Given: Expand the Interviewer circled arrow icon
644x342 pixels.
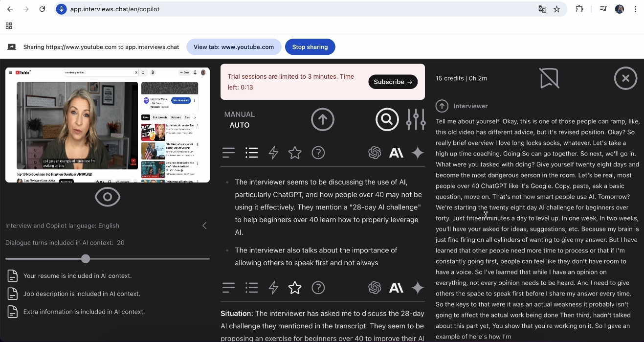Looking at the screenshot, I should pos(442,106).
